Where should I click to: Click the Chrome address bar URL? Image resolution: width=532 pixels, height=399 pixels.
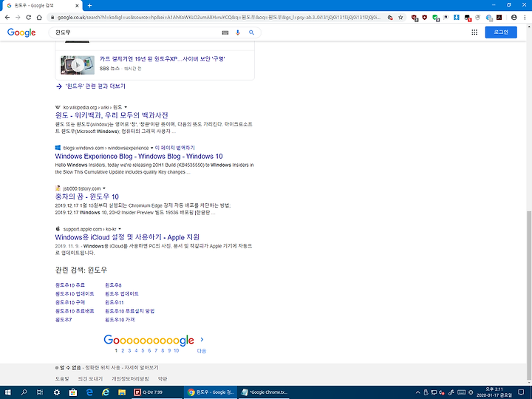point(219,17)
